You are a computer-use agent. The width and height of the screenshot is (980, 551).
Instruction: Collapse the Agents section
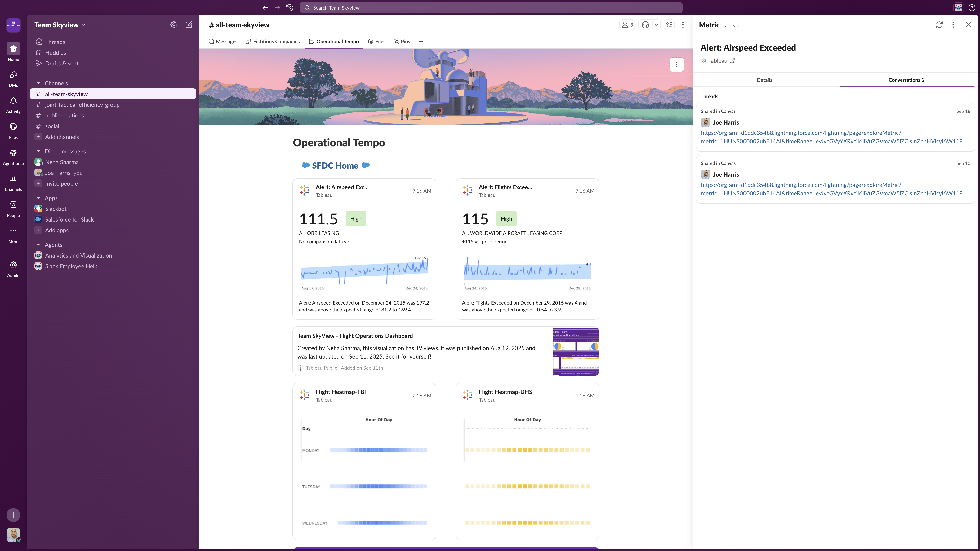tap(38, 245)
